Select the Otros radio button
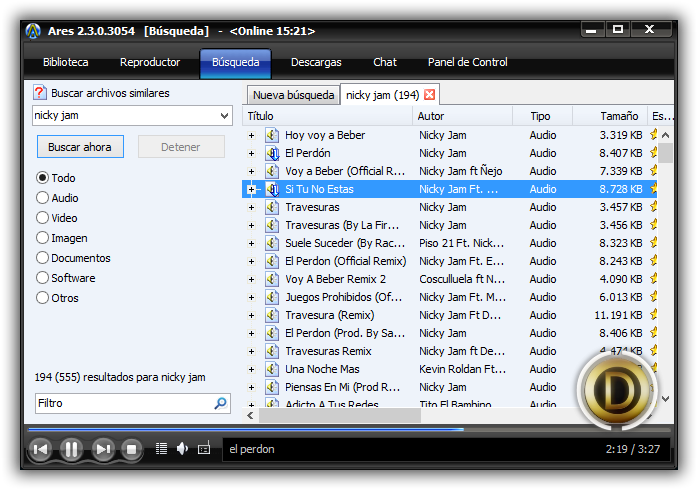Image resolution: width=698 pixels, height=490 pixels. (42, 298)
